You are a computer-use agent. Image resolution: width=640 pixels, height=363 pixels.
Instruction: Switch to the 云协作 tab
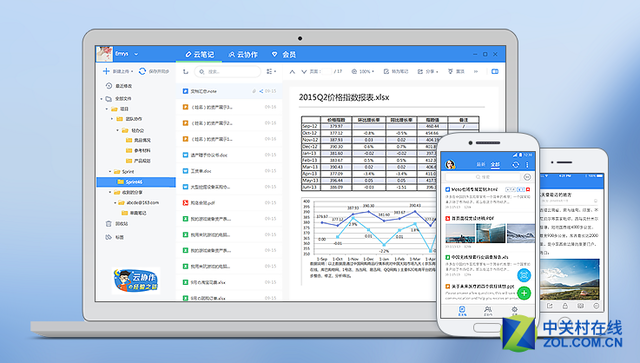tap(243, 54)
